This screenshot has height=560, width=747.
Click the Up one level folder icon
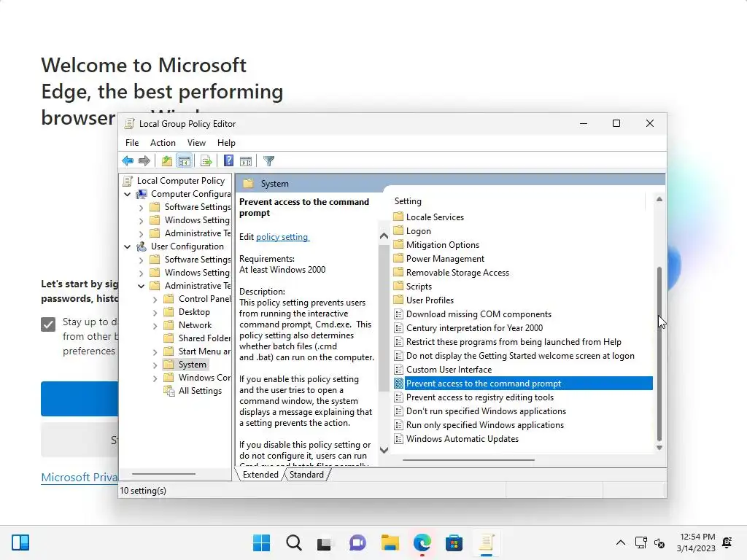tap(166, 161)
